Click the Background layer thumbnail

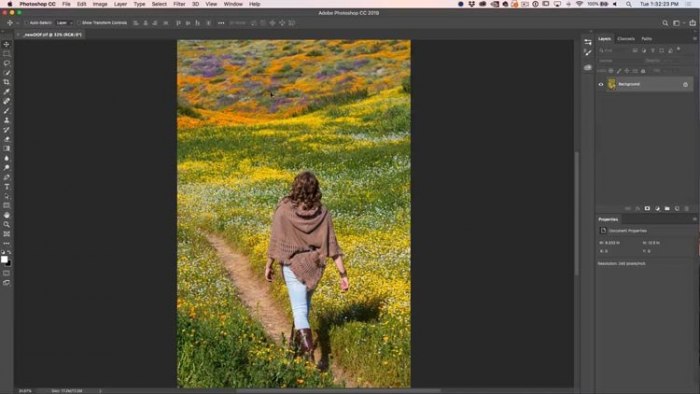(612, 84)
